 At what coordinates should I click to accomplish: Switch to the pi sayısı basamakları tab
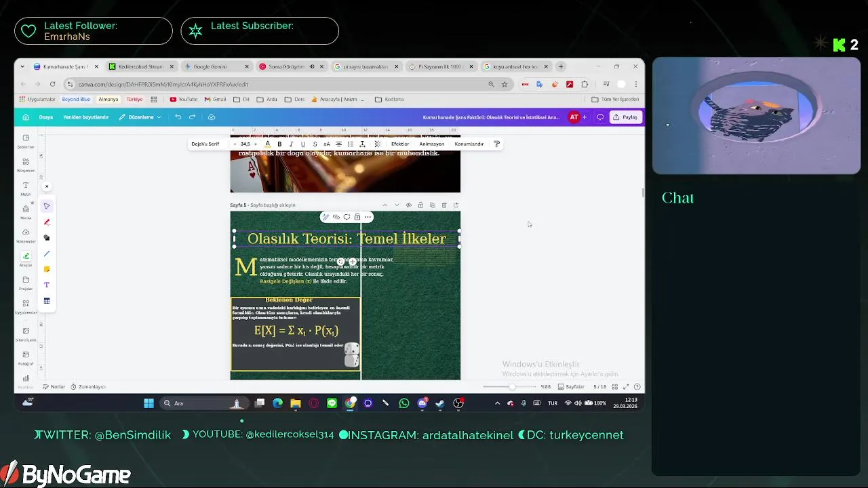click(366, 66)
